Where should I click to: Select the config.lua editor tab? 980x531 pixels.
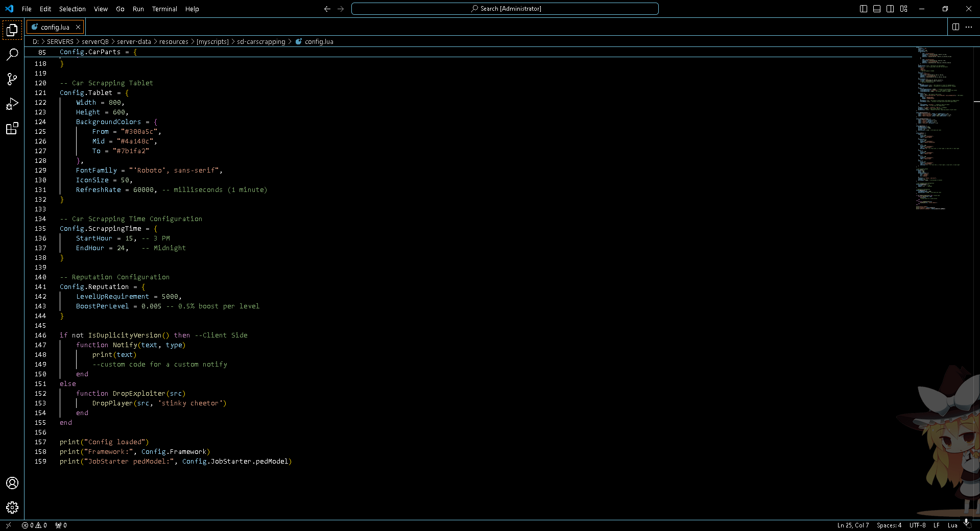[x=55, y=27]
